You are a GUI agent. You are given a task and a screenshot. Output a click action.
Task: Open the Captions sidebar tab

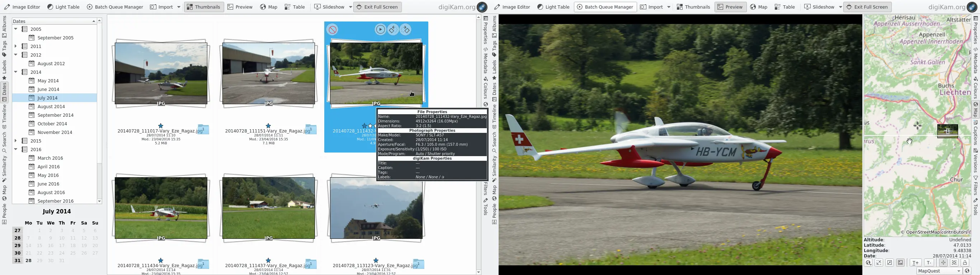pyautogui.click(x=975, y=133)
